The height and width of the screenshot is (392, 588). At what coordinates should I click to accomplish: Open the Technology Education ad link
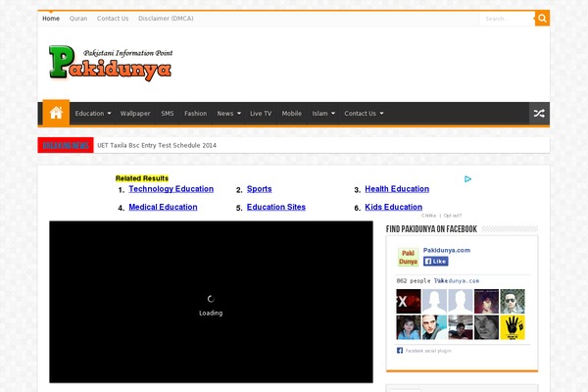[171, 189]
